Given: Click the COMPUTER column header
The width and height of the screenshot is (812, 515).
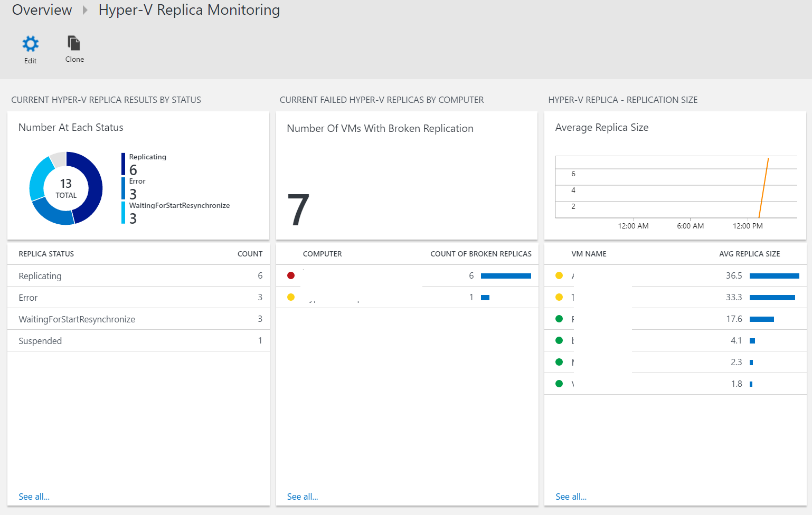Looking at the screenshot, I should (323, 254).
